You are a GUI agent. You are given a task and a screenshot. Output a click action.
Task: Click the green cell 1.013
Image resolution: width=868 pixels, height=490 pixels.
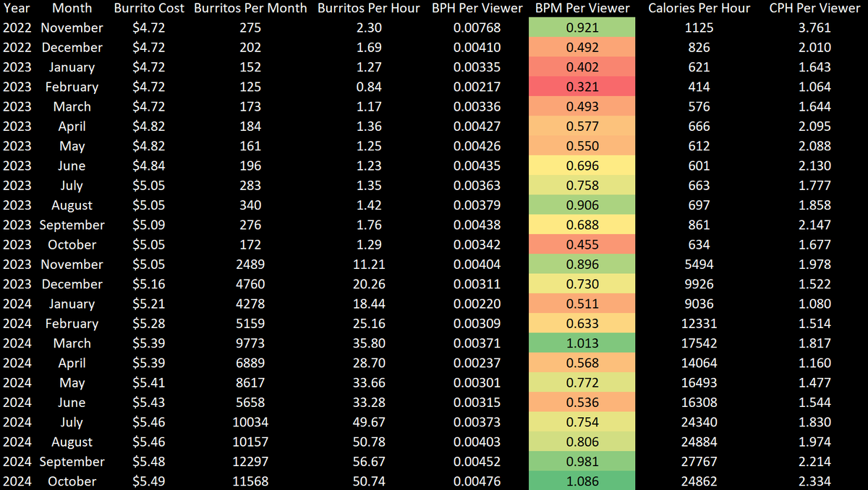582,343
